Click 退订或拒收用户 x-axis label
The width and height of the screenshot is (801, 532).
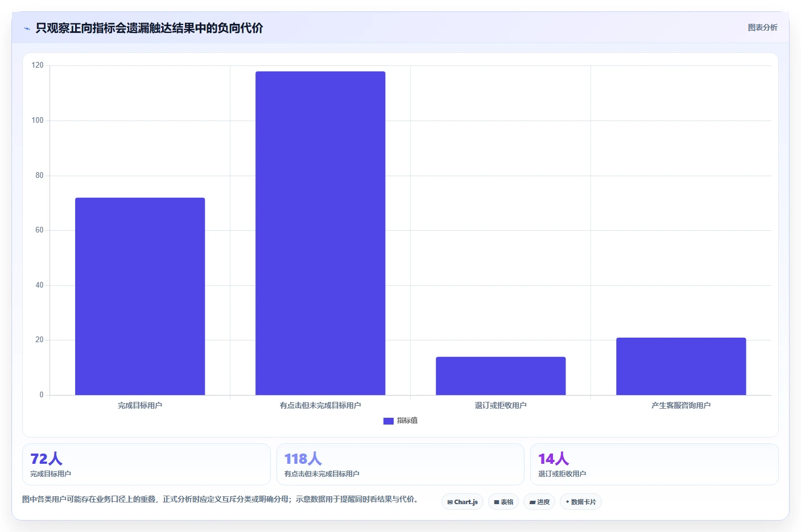[501, 405]
